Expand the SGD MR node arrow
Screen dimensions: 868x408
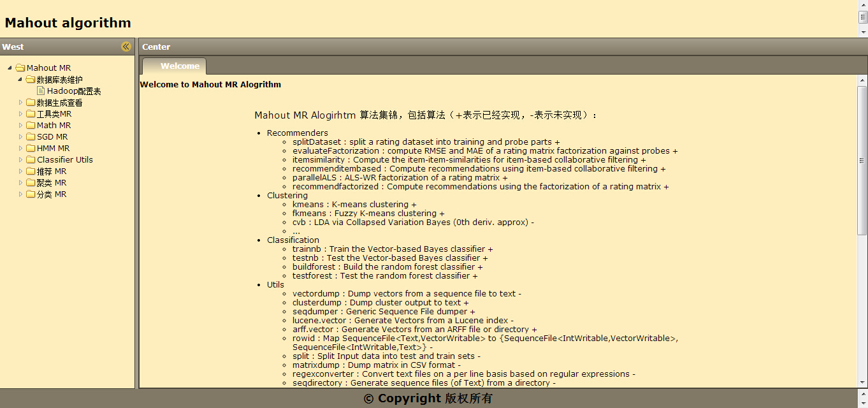pos(20,137)
